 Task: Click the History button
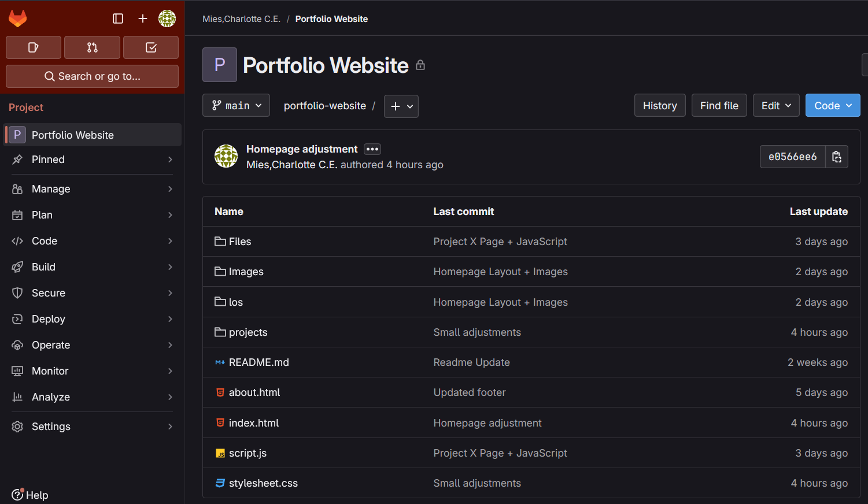coord(660,105)
